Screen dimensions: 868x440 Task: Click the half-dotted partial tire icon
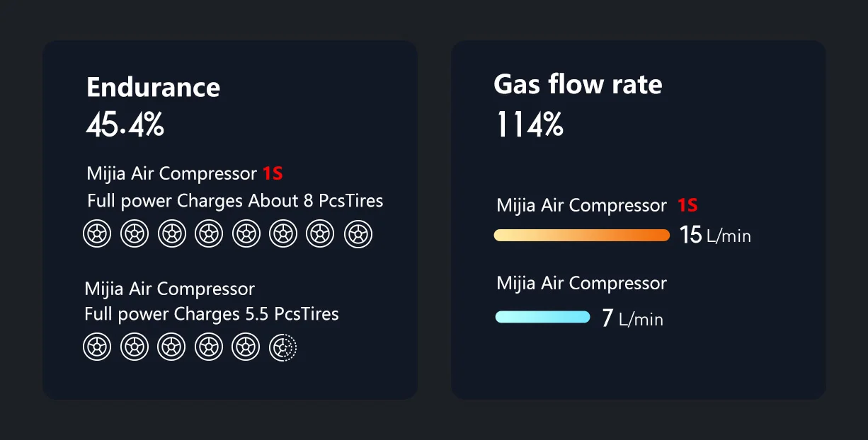283,347
